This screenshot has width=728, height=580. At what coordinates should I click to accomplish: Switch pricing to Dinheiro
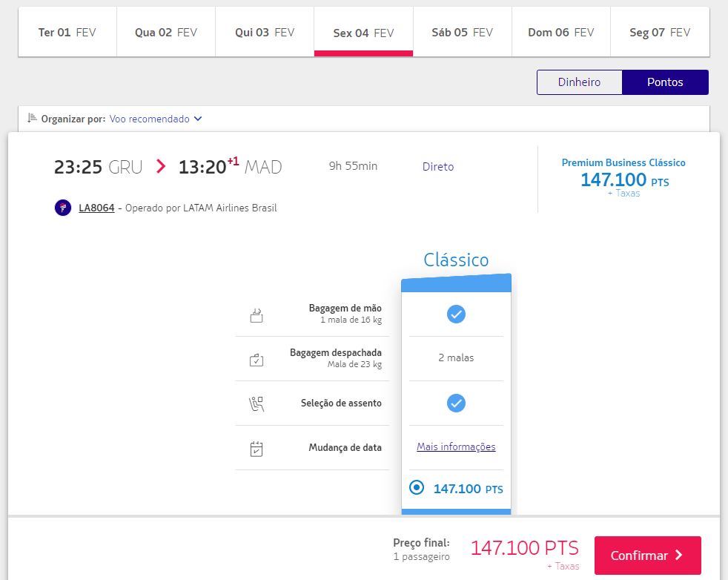(x=579, y=82)
